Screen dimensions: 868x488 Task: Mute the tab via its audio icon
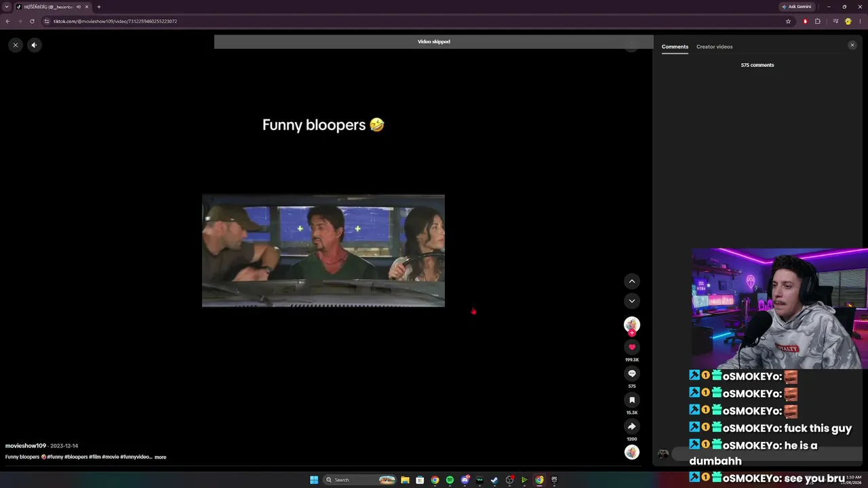click(78, 7)
